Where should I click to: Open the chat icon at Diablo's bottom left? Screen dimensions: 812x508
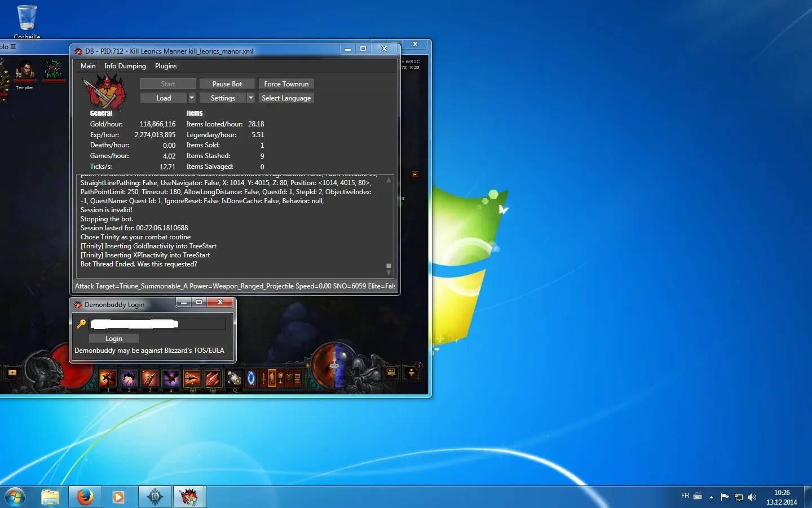pyautogui.click(x=12, y=373)
